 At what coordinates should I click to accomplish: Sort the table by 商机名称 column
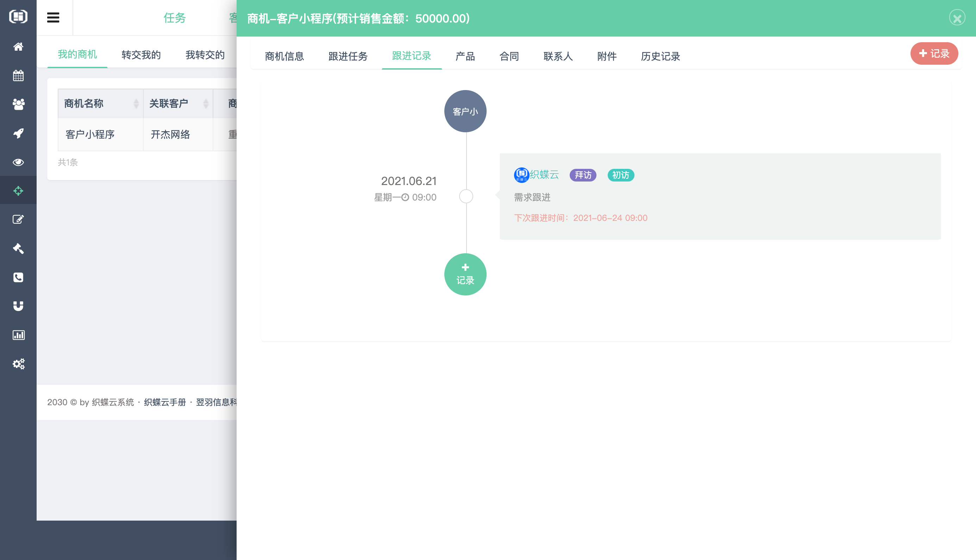137,103
